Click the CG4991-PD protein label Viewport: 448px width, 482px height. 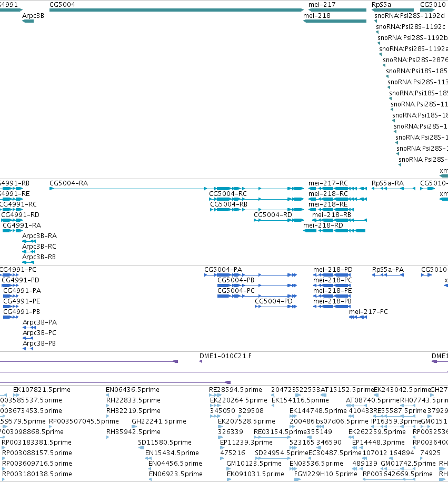[21, 280]
